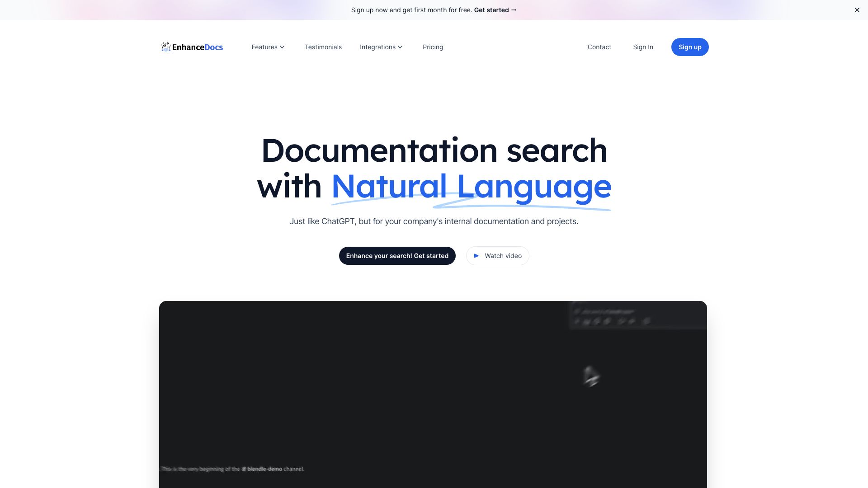Click the Sign up call-to-action button
This screenshot has height=488, width=868.
point(690,47)
